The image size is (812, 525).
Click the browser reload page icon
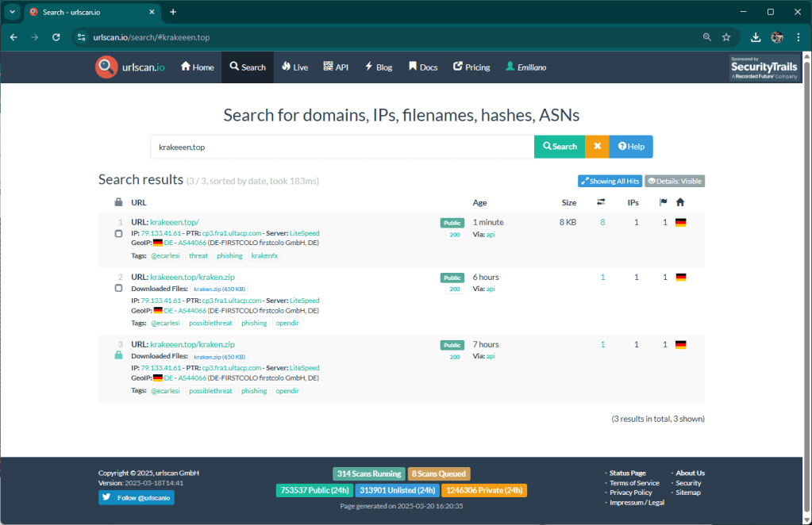(x=56, y=37)
